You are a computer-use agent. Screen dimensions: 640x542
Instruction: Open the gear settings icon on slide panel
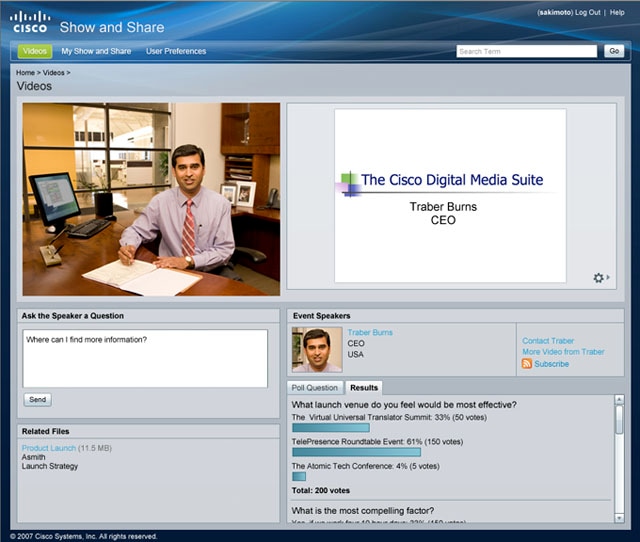598,278
